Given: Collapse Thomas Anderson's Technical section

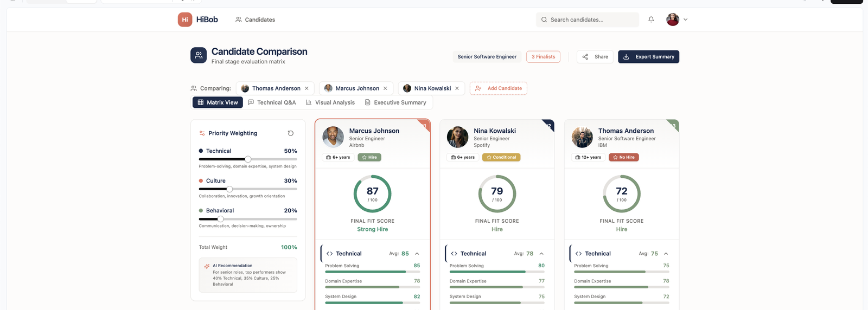Looking at the screenshot, I should click(666, 254).
